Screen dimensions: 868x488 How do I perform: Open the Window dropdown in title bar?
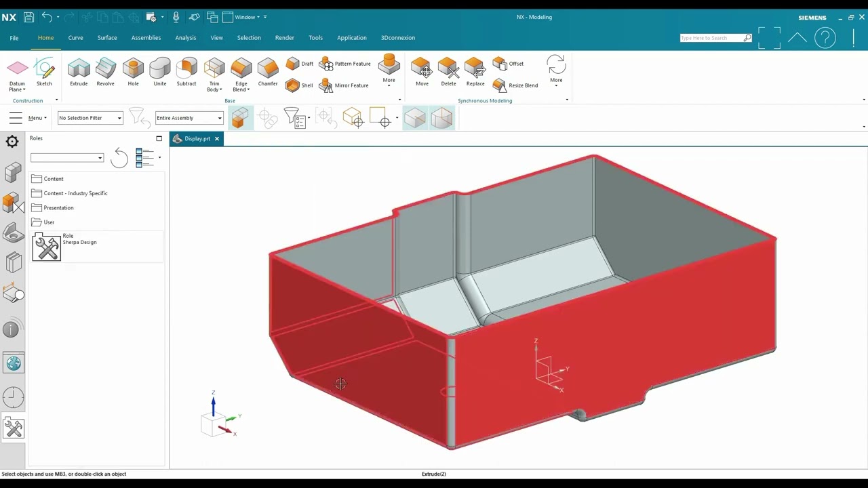(x=247, y=17)
